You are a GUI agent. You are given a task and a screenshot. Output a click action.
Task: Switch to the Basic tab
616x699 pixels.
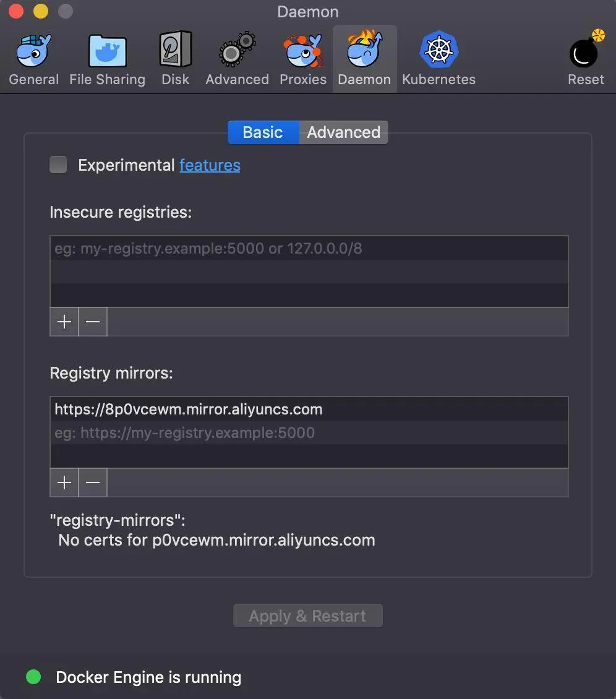[263, 132]
